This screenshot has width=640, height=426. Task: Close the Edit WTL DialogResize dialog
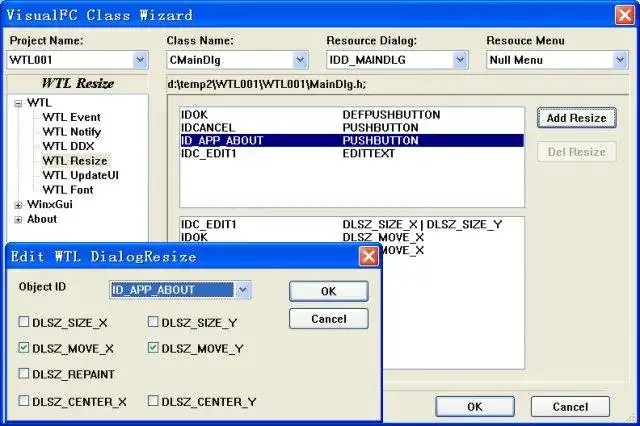(x=369, y=256)
